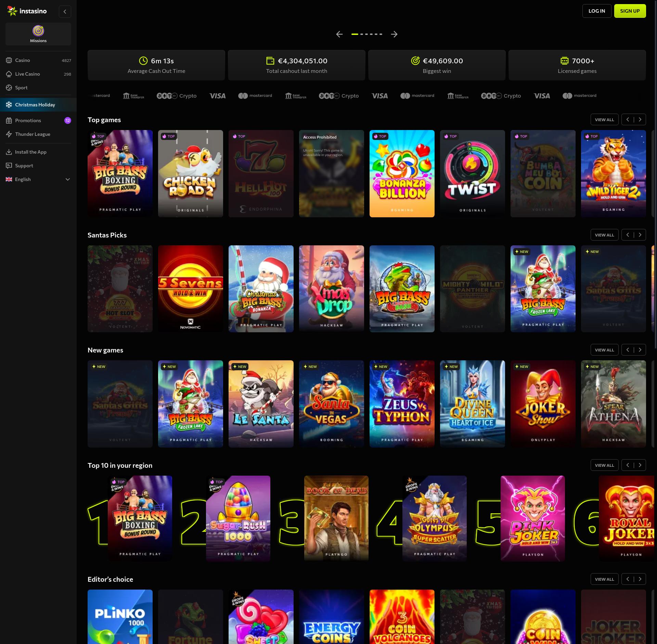Click VIEW ALL for New games
Image resolution: width=657 pixels, height=644 pixels.
[604, 350]
